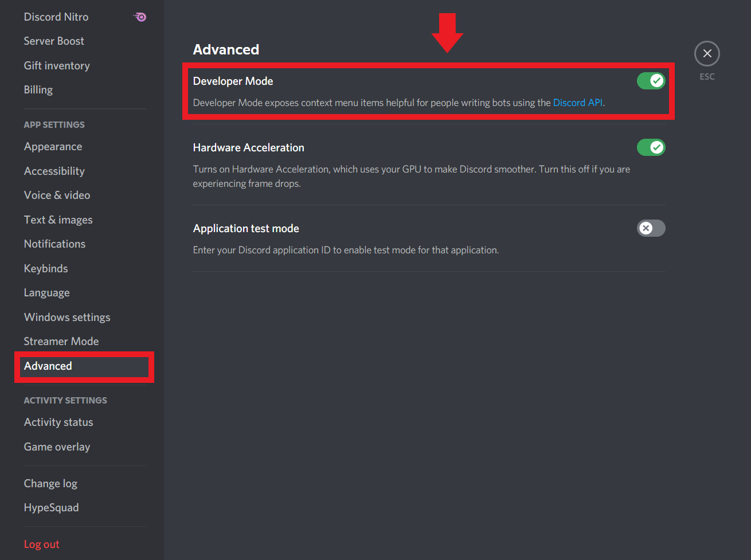The height and width of the screenshot is (560, 751).
Task: Open Language settings
Action: click(46, 293)
